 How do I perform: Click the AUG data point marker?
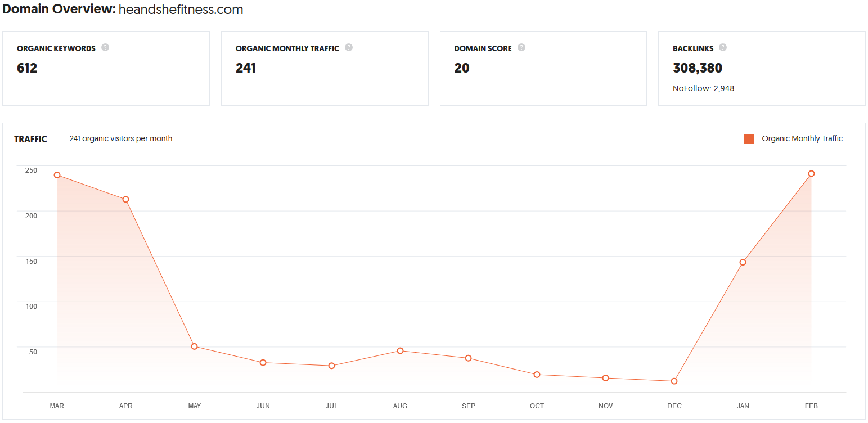(x=400, y=350)
